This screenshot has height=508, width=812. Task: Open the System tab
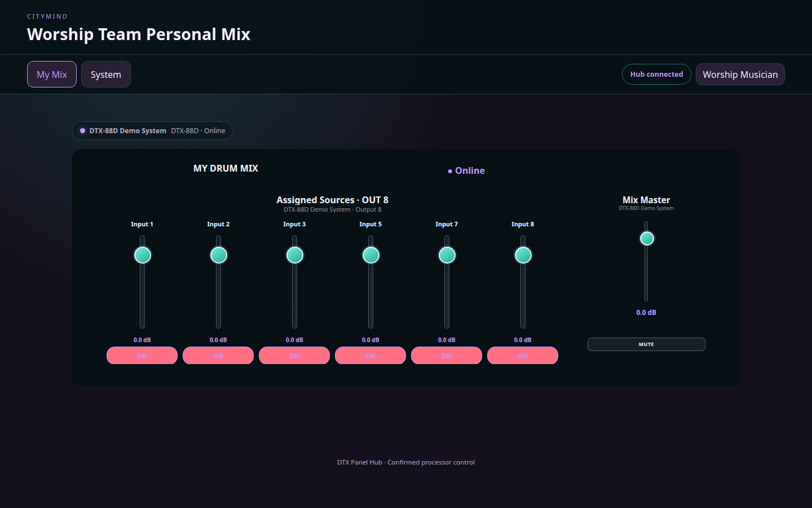tap(106, 75)
